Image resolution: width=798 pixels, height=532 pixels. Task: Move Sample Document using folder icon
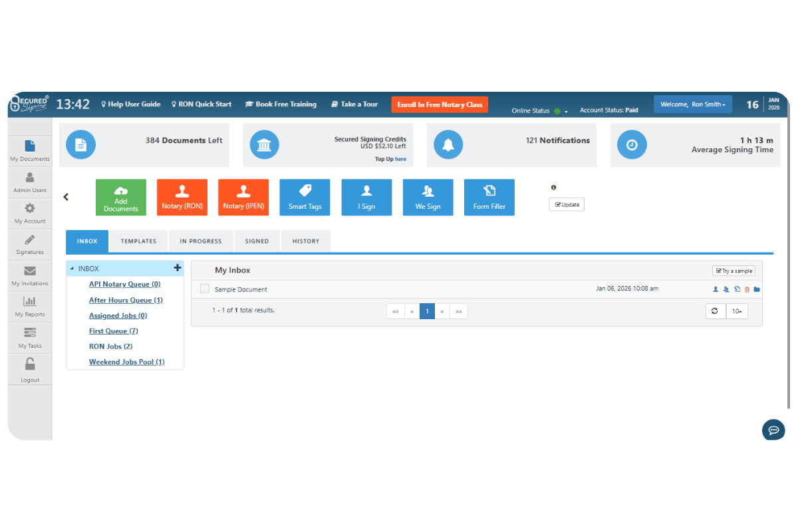(x=757, y=289)
